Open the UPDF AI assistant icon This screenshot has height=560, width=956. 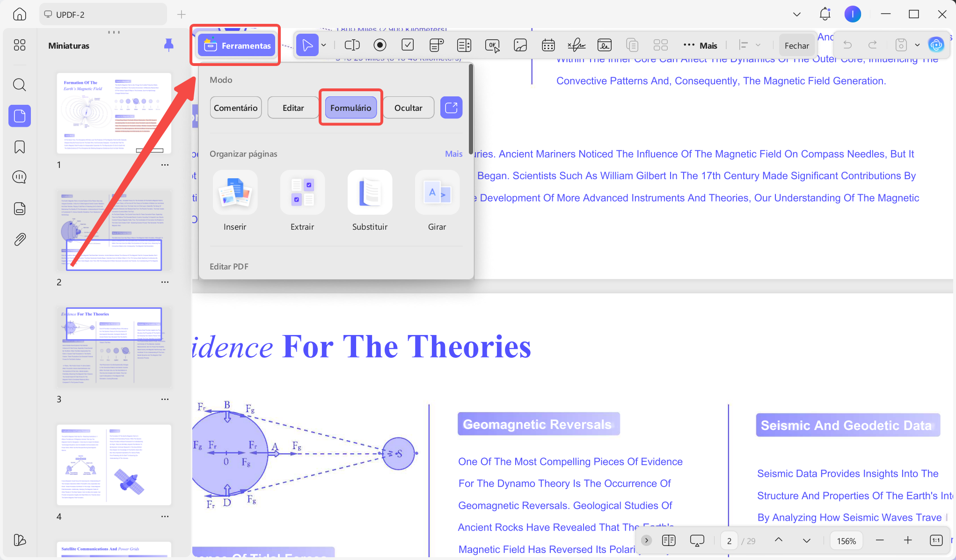(x=936, y=45)
